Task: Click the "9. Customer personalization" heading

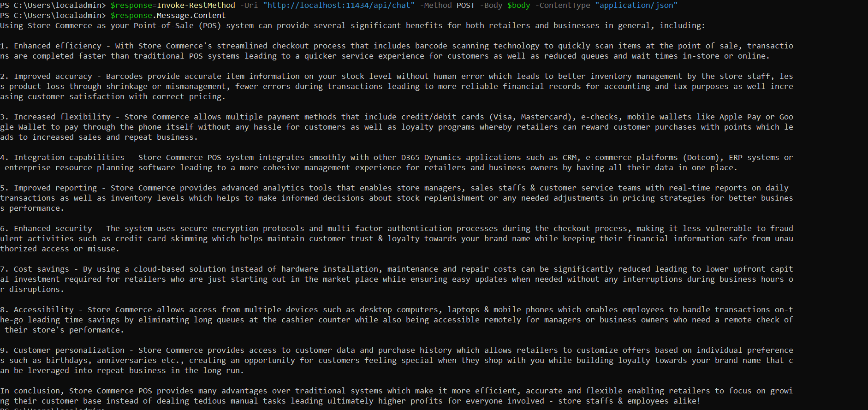Action: [62, 351]
